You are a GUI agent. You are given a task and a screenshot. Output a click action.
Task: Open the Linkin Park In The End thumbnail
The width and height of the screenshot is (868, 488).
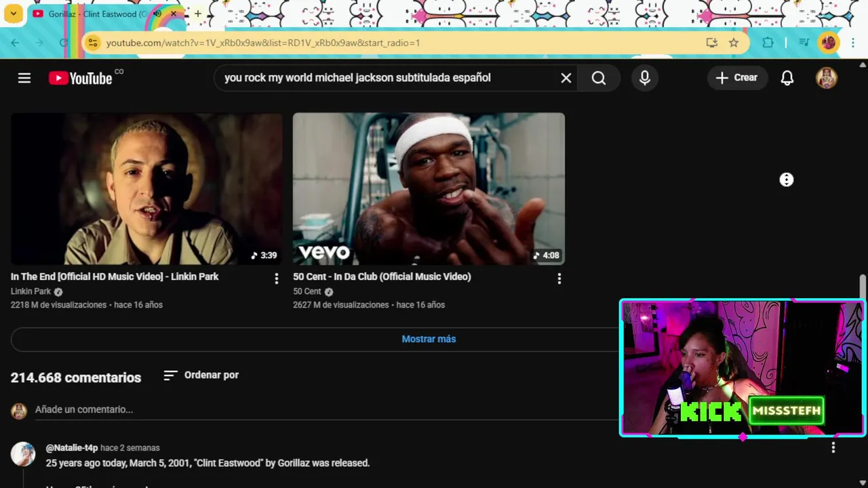click(x=146, y=188)
